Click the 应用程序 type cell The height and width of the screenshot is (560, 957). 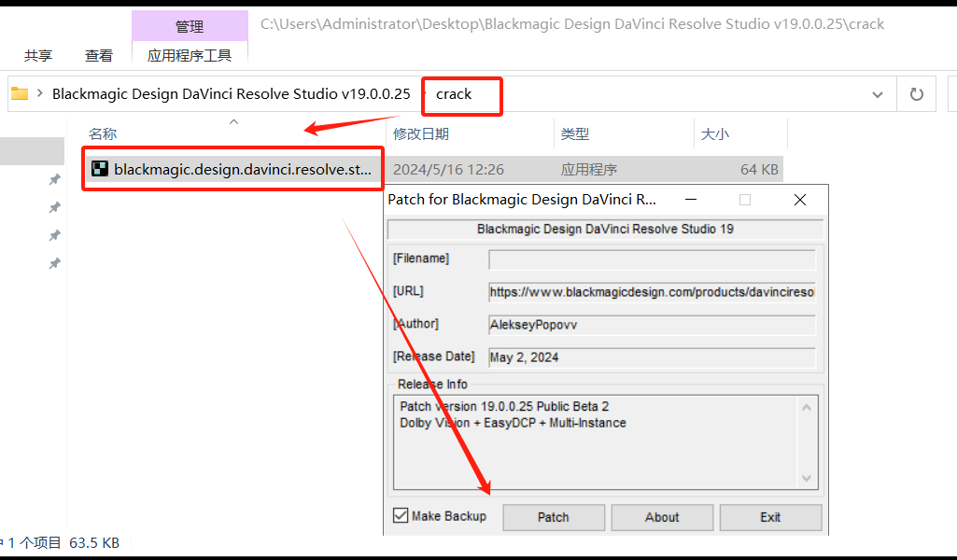[x=589, y=170]
